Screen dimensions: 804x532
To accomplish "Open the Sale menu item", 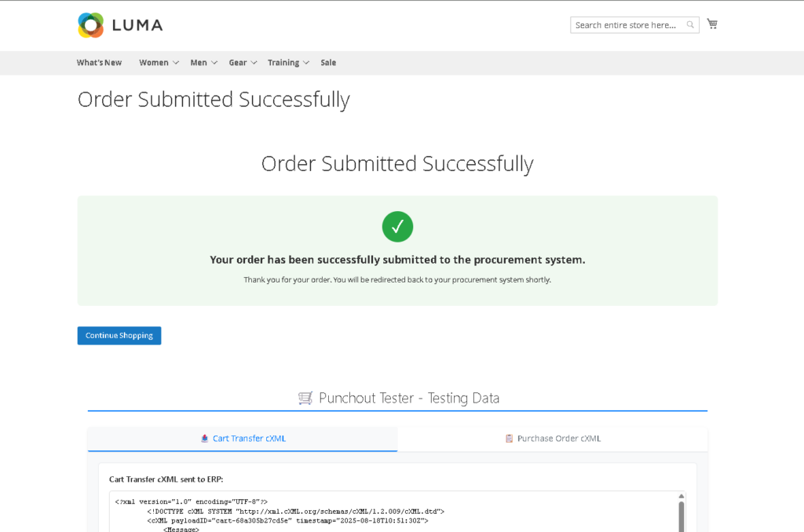I will [328, 63].
